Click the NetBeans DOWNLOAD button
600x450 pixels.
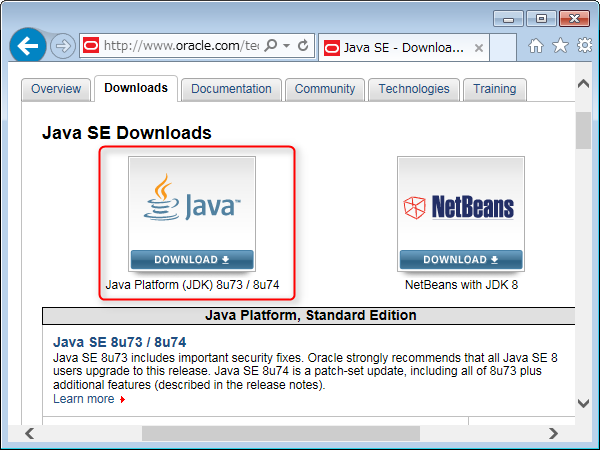[x=461, y=260]
